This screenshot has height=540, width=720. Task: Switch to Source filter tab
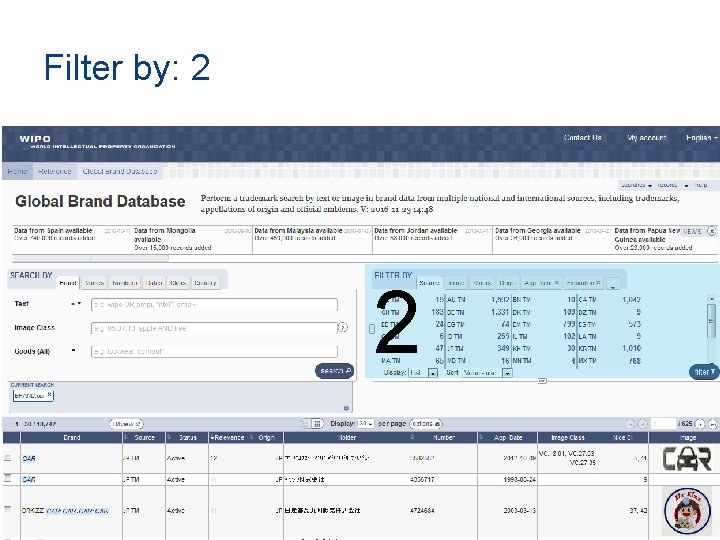pos(430,283)
